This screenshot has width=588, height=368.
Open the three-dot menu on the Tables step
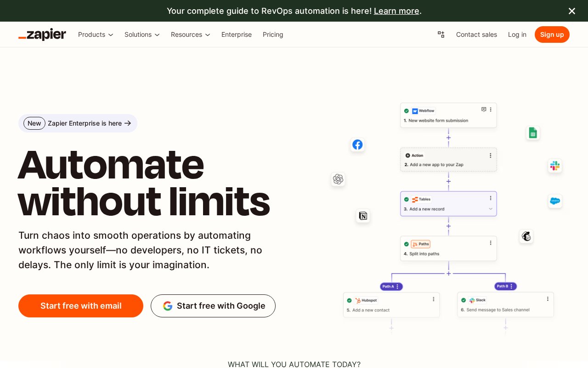pyautogui.click(x=491, y=198)
